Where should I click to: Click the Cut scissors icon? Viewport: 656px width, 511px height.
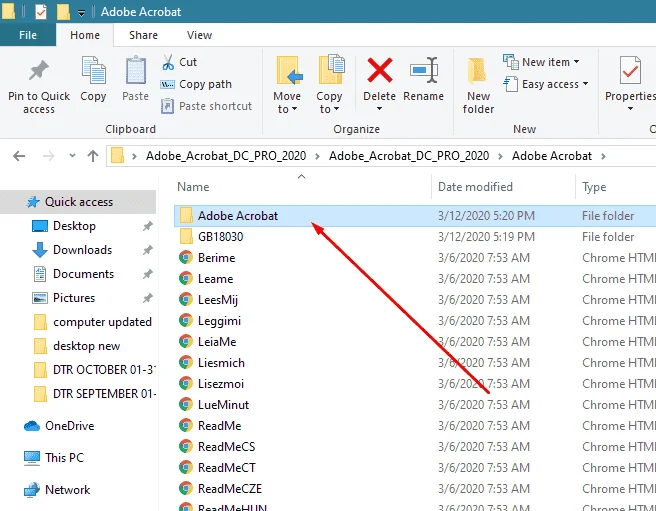[x=168, y=62]
